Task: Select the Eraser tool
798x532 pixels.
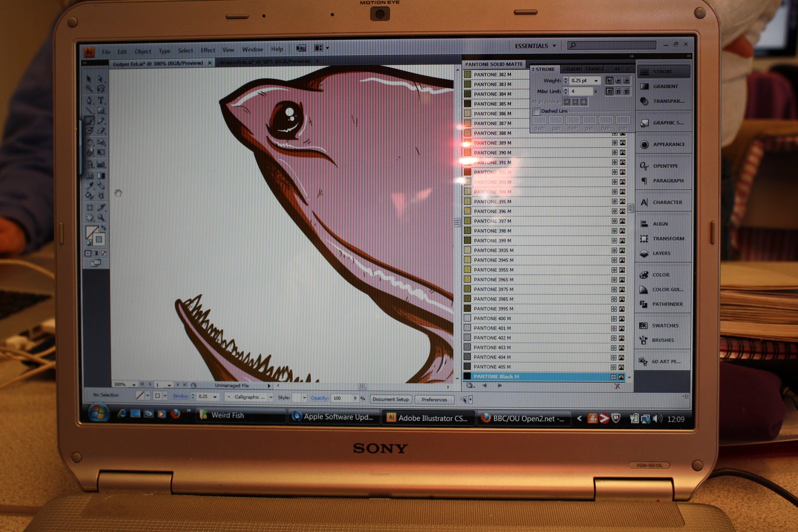Action: point(101,131)
